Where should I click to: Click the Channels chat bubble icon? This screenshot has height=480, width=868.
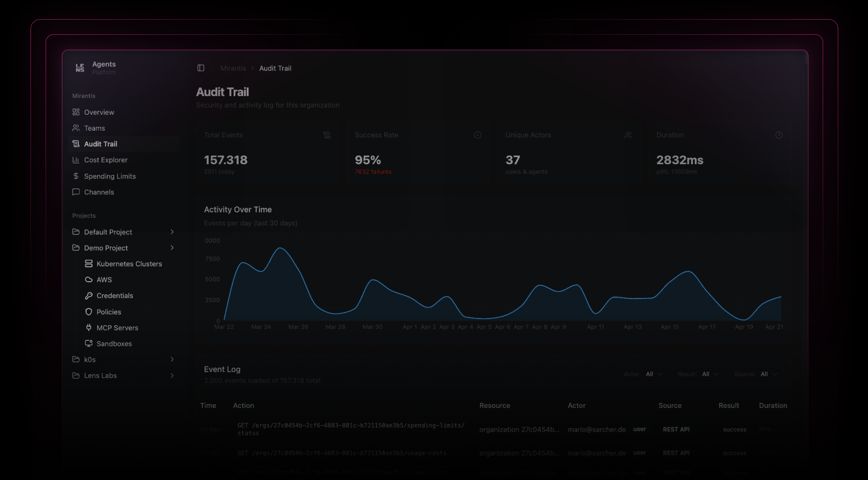tap(76, 192)
